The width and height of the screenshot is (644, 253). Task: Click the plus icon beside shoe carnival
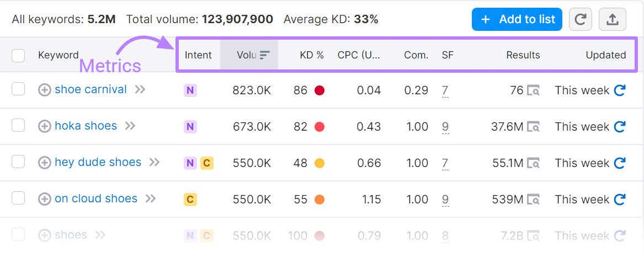(x=45, y=90)
